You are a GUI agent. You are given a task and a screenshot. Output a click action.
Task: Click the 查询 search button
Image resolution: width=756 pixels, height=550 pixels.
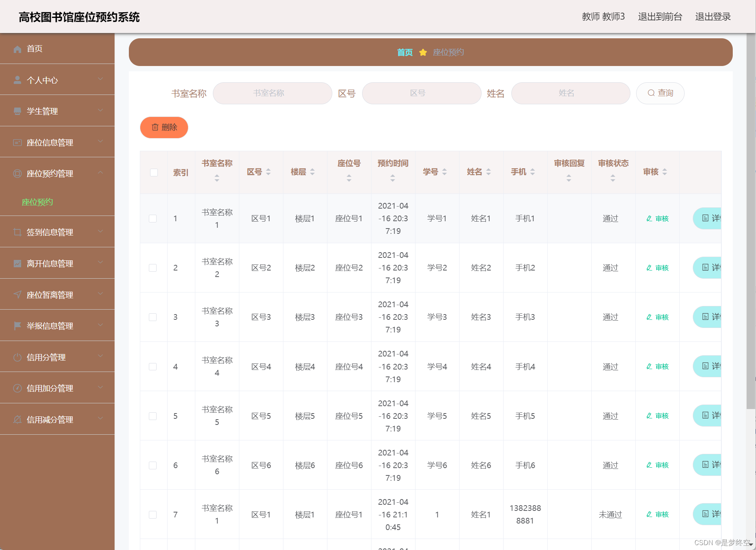[x=660, y=93]
